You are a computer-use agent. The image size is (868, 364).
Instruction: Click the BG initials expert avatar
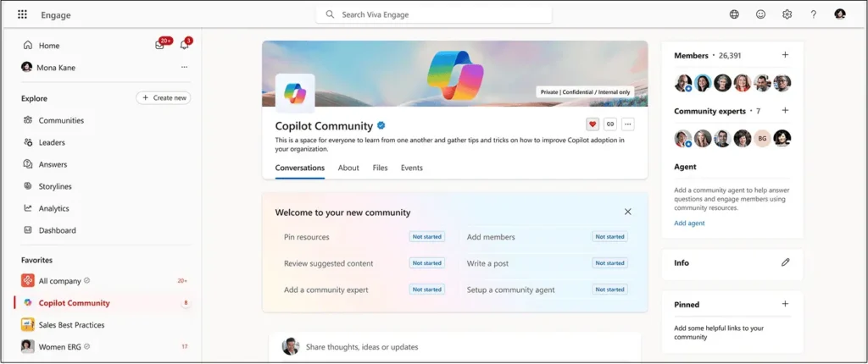[762, 138]
